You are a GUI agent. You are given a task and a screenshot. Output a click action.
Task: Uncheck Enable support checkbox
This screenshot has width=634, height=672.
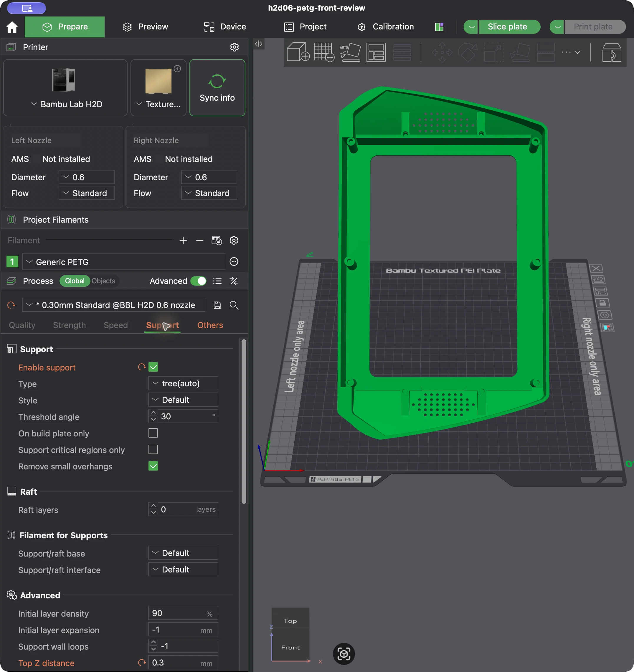point(153,367)
